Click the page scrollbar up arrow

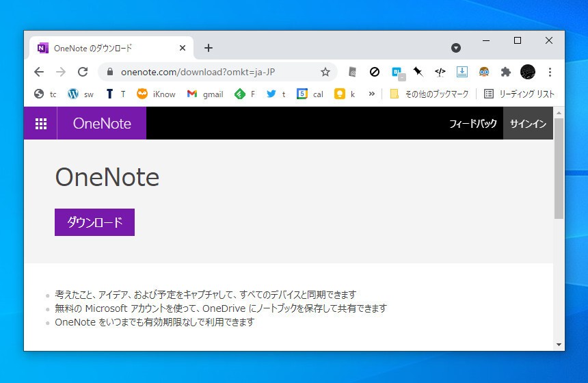(x=559, y=113)
